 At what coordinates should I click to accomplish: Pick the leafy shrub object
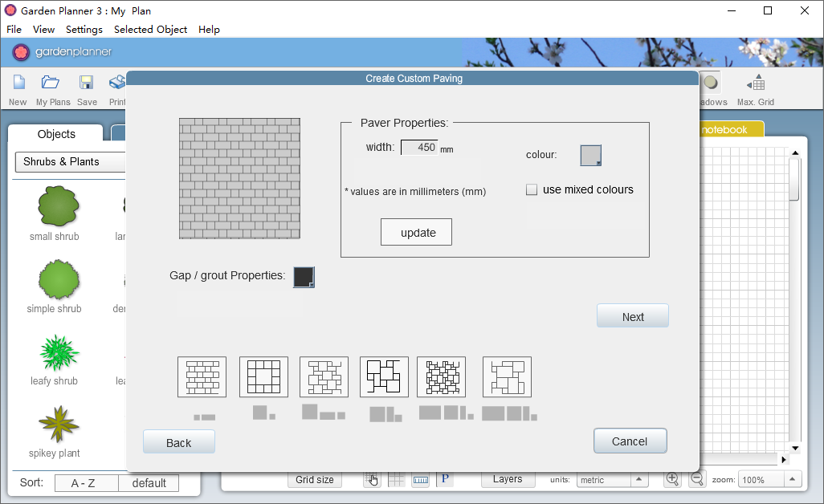59,352
